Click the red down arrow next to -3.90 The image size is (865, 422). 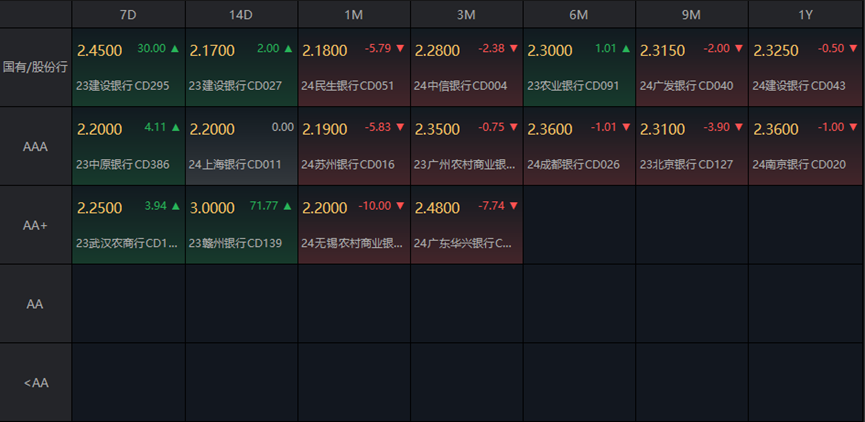[740, 127]
